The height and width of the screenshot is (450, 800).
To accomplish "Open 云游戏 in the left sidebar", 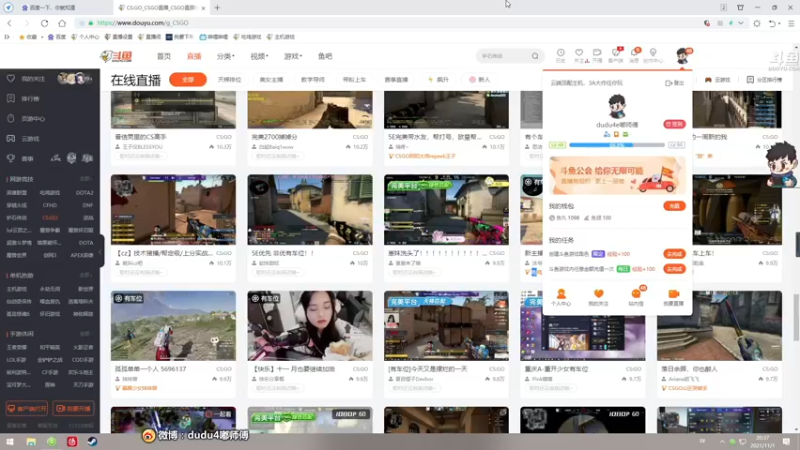I will 30,139.
